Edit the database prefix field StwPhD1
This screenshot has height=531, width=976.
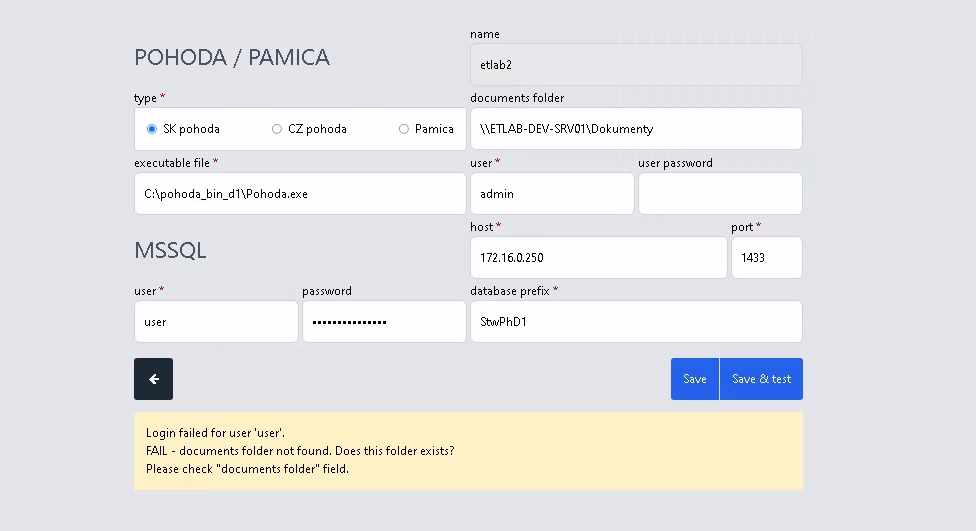[x=636, y=322]
